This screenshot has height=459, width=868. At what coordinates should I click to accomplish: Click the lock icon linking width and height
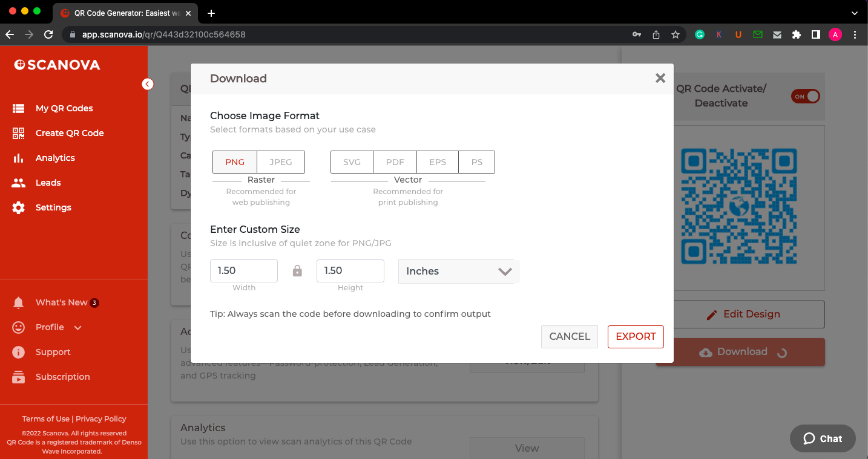297,270
